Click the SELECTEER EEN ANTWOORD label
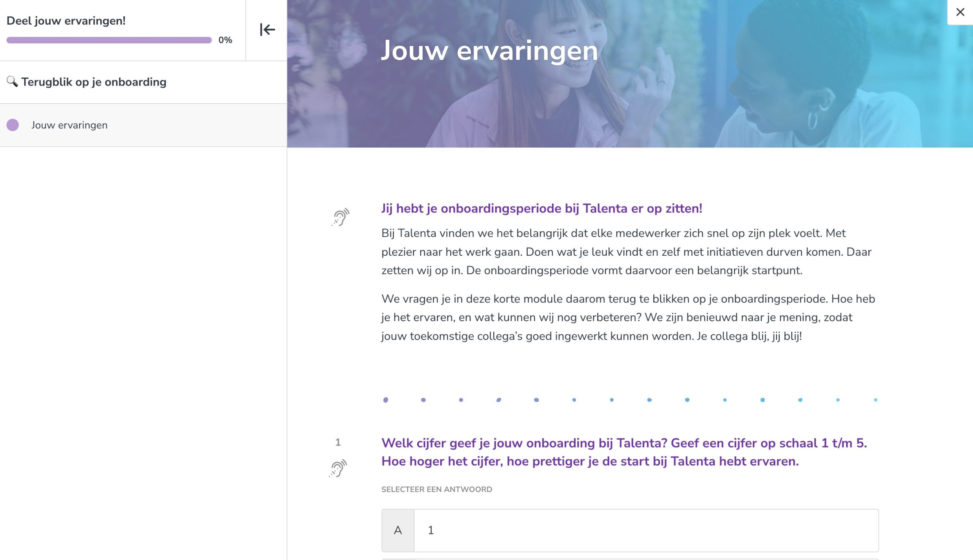 [436, 489]
